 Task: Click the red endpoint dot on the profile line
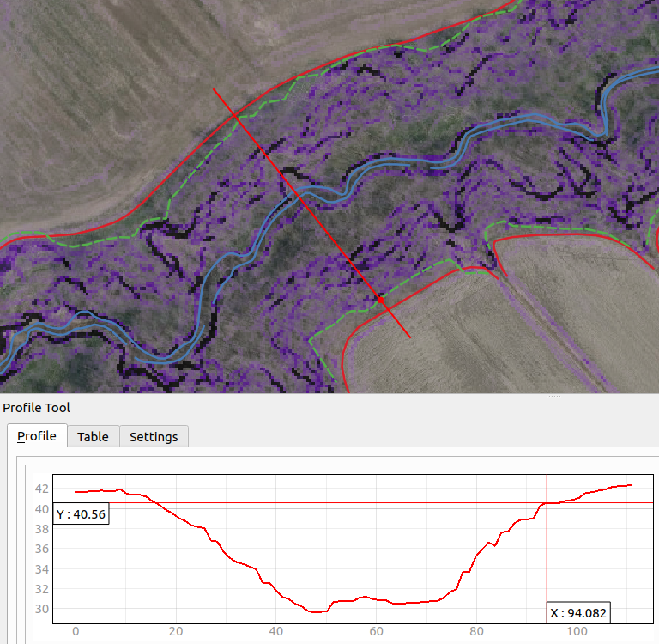tap(380, 300)
